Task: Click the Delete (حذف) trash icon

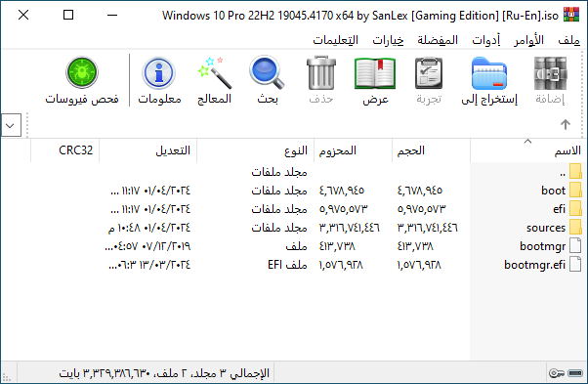Action: coord(321,73)
